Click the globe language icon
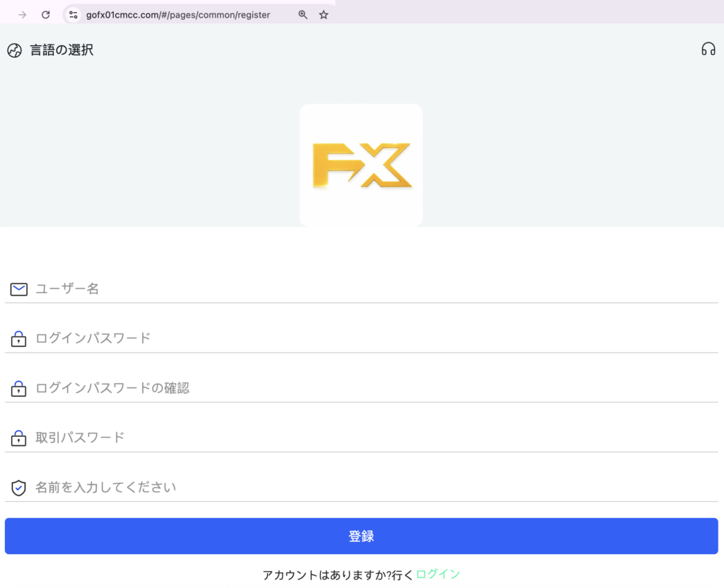Image resolution: width=724 pixels, height=588 pixels. point(14,50)
